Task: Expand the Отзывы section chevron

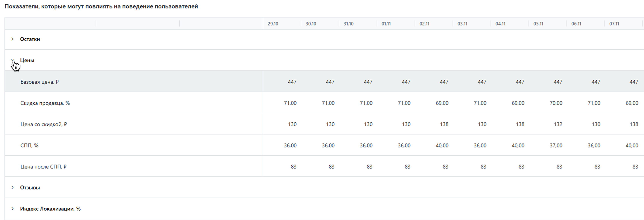Action: click(x=13, y=188)
